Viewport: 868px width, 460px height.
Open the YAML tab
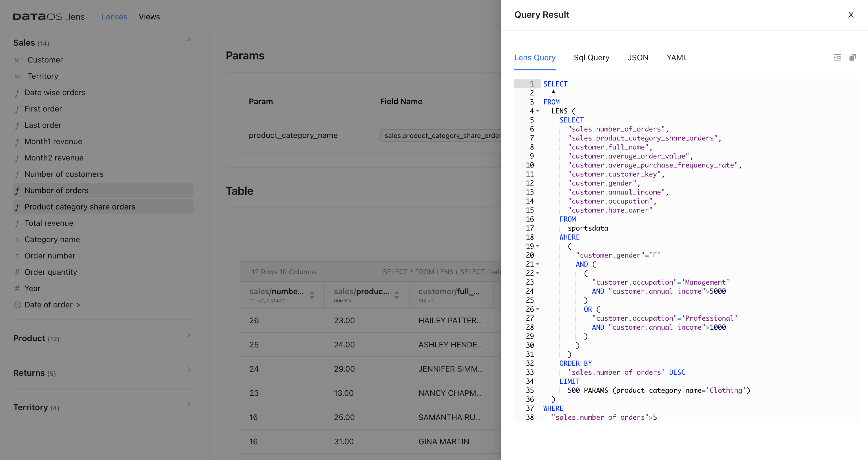tap(677, 57)
